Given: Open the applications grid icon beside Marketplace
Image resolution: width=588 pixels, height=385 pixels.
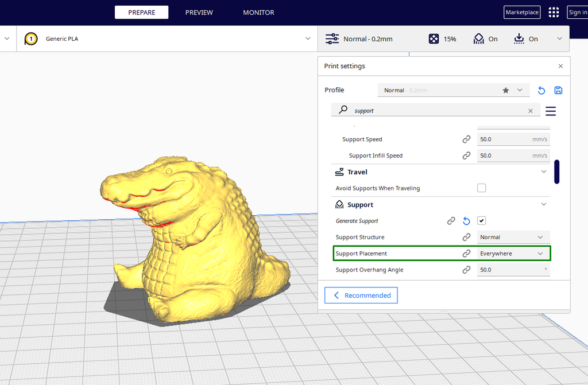Looking at the screenshot, I should coord(553,12).
